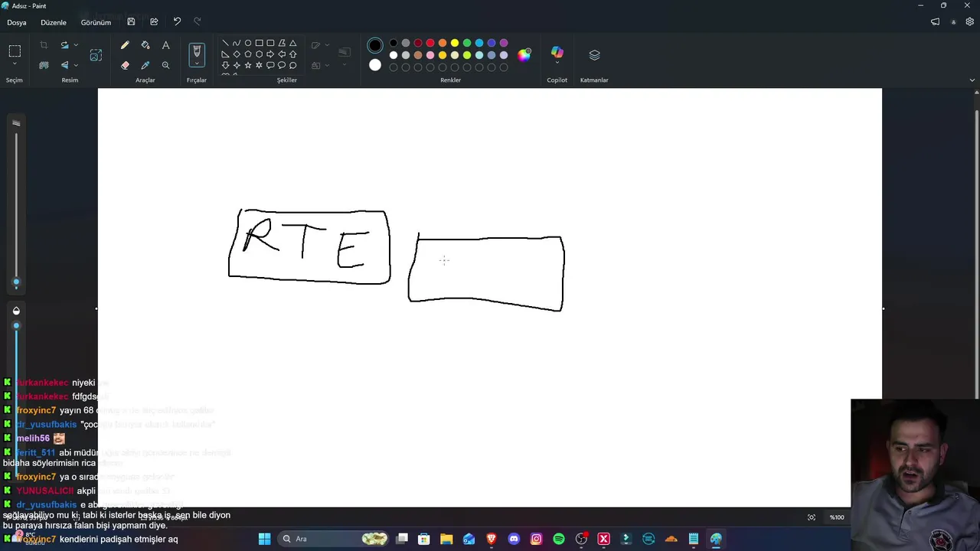This screenshot has width=980, height=551.
Task: Open the Windows Start menu
Action: (264, 539)
